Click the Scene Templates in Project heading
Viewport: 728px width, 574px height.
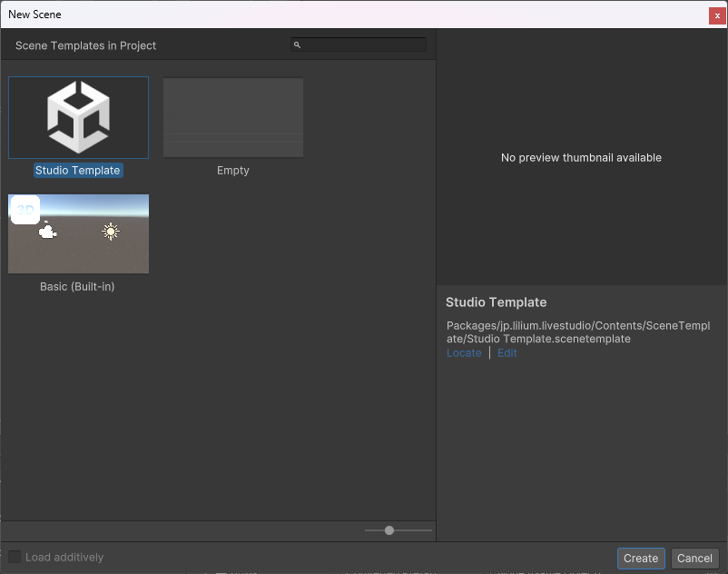click(86, 45)
